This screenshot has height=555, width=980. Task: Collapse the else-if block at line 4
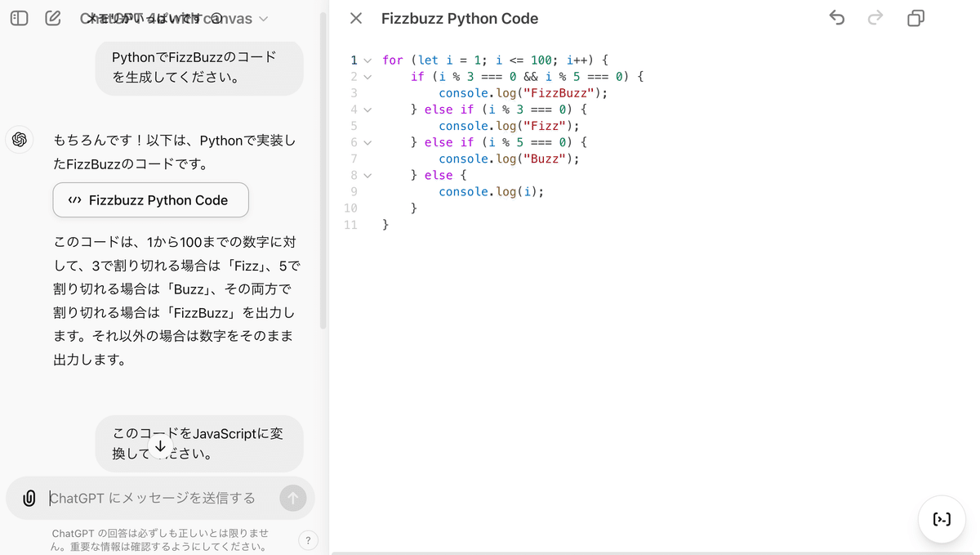pyautogui.click(x=367, y=110)
